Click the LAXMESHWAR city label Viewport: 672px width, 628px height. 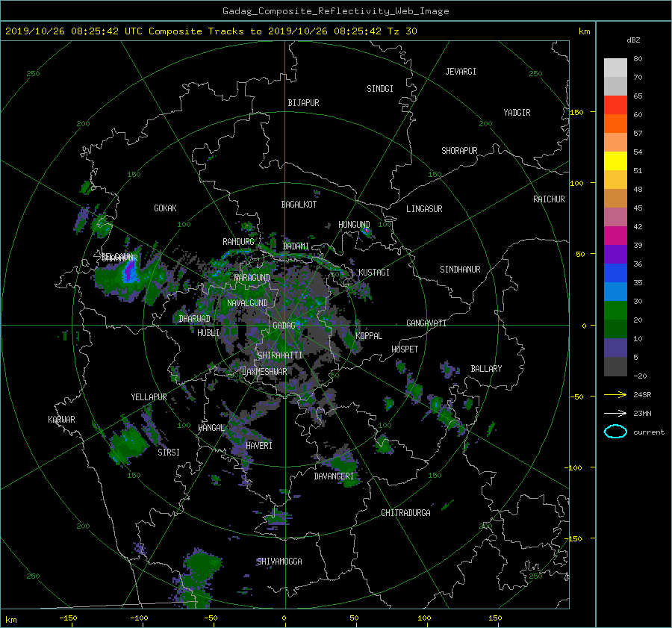click(264, 372)
